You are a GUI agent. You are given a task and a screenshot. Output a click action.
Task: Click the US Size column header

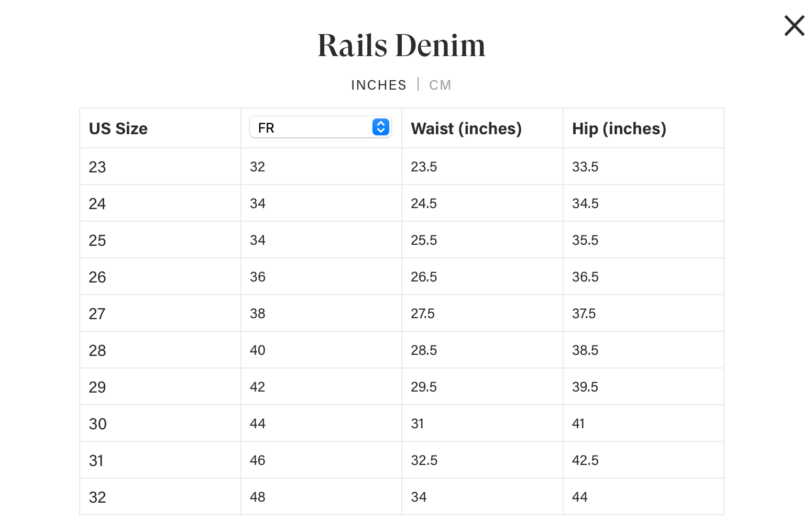click(118, 128)
